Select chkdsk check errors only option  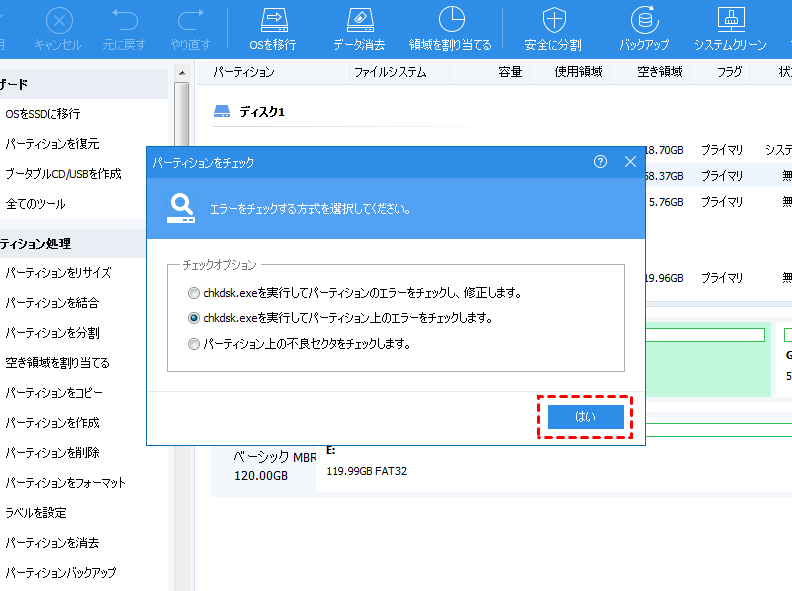[x=194, y=319]
